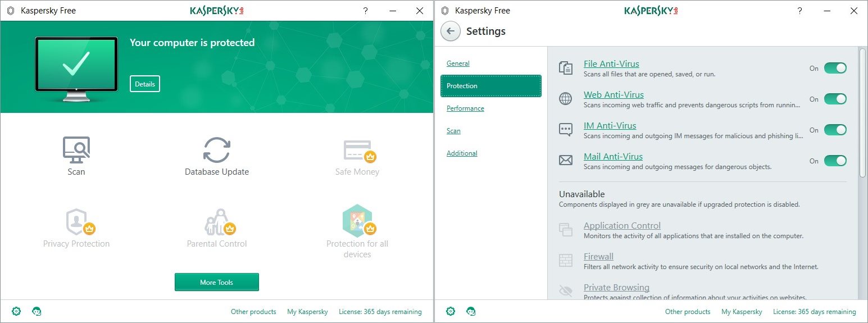Click the back arrow beside Settings

(x=451, y=31)
